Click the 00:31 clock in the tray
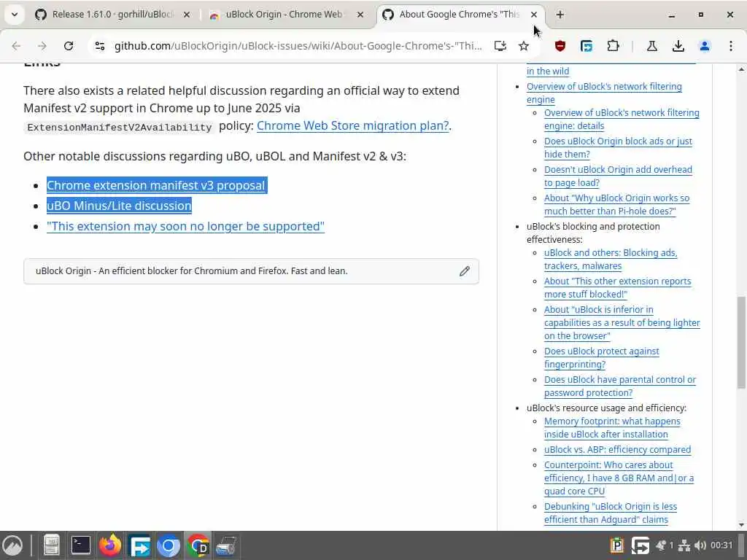Image resolution: width=747 pixels, height=560 pixels. point(721,545)
